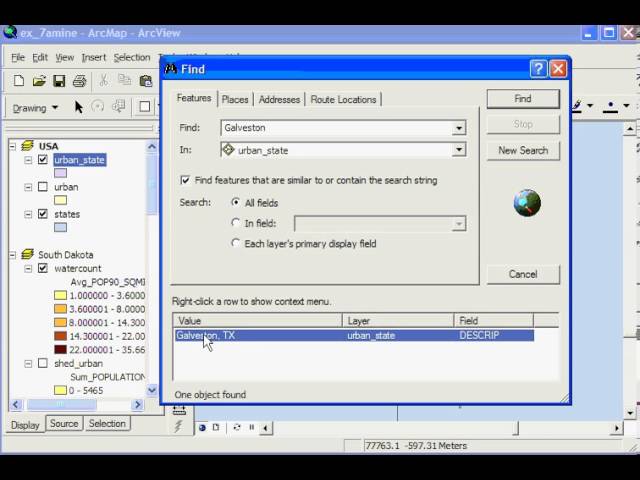Collapse the USA data frame
This screenshot has width=640, height=480.
13,146
